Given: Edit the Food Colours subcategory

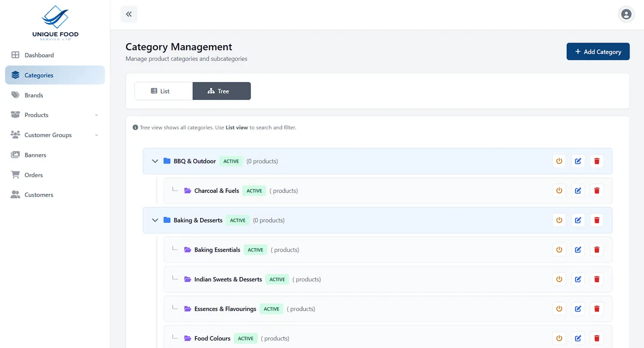Looking at the screenshot, I should 578,338.
